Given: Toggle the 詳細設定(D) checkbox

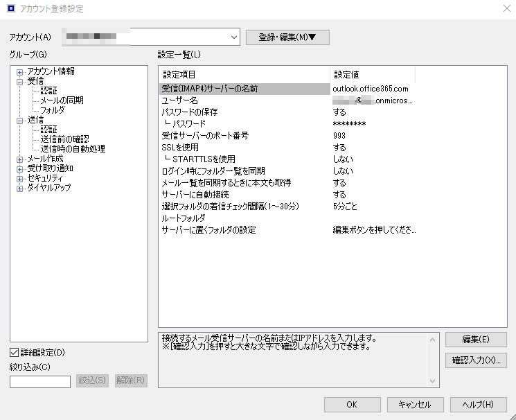Looking at the screenshot, I should click(14, 353).
